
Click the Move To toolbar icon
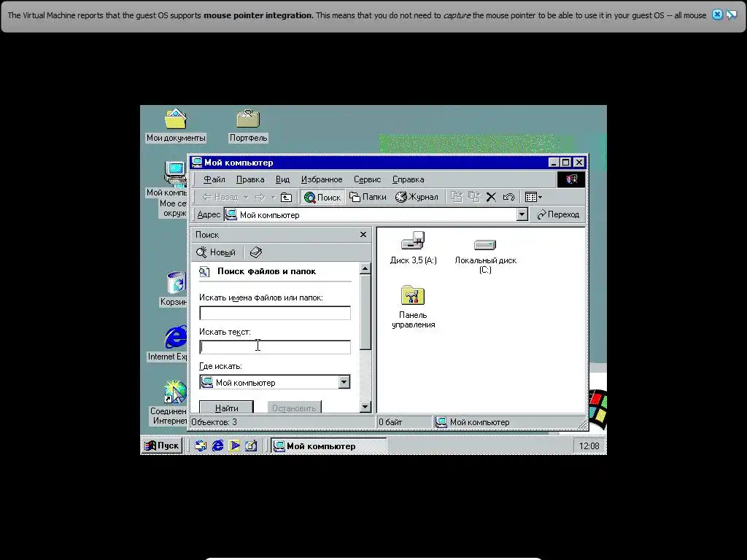click(x=457, y=197)
